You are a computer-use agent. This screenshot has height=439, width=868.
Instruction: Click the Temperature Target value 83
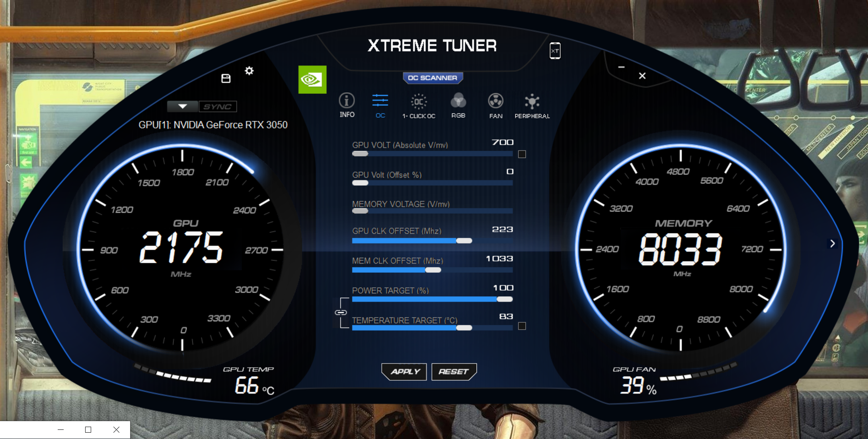click(506, 317)
